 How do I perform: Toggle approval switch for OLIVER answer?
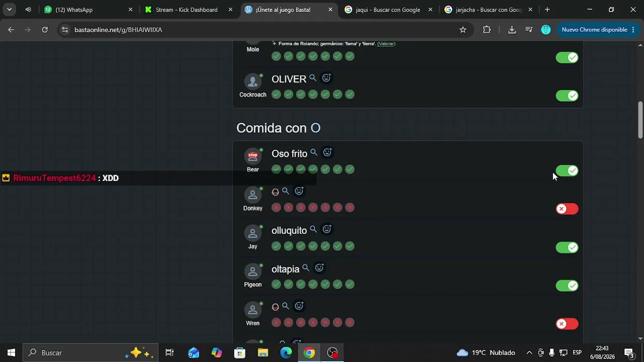point(567,96)
